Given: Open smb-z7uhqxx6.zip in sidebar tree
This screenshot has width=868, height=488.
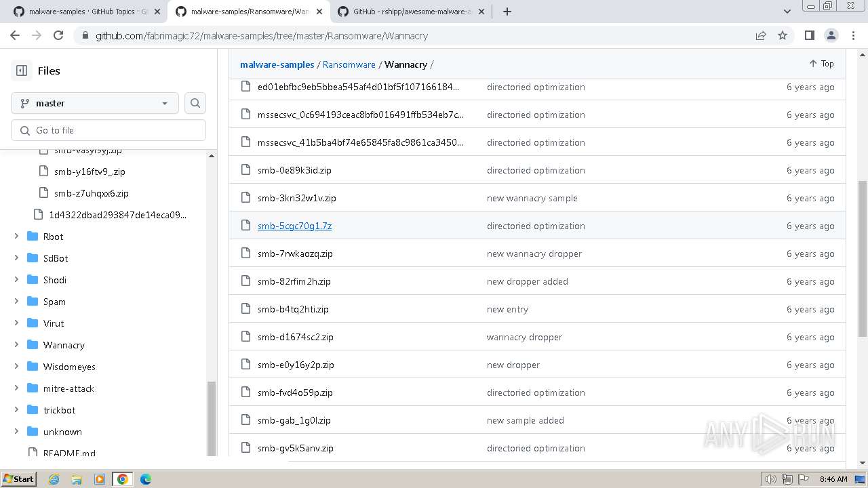Looking at the screenshot, I should tap(91, 193).
